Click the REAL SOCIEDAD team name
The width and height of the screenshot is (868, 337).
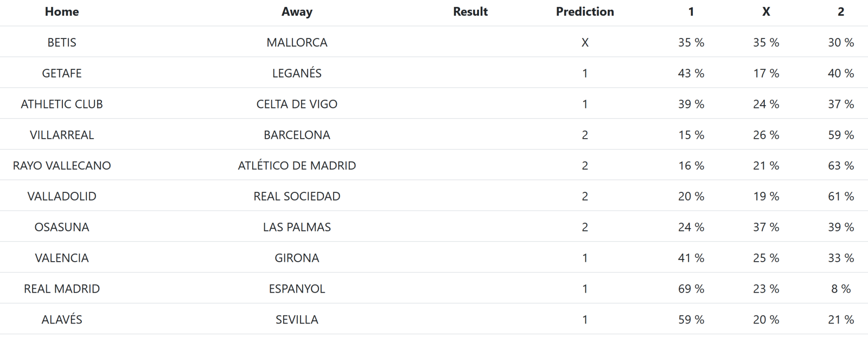pos(297,196)
